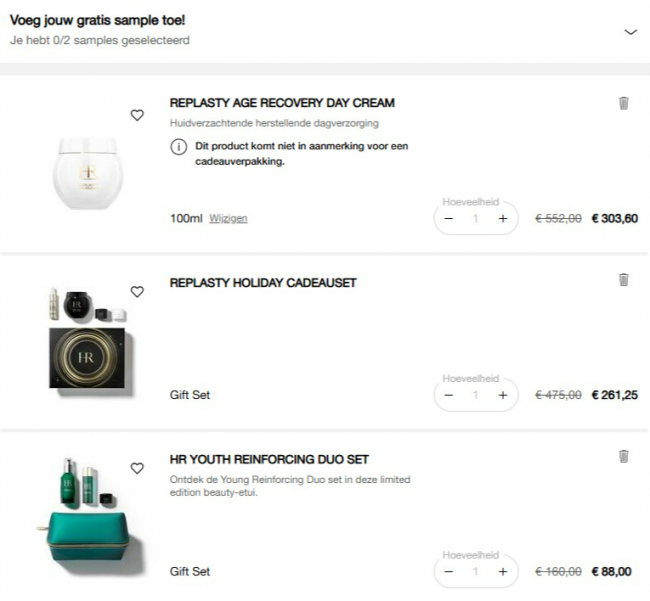Increase quantity of Replasty Holiday Cadeauset
This screenshot has height=601, width=650.
[503, 395]
